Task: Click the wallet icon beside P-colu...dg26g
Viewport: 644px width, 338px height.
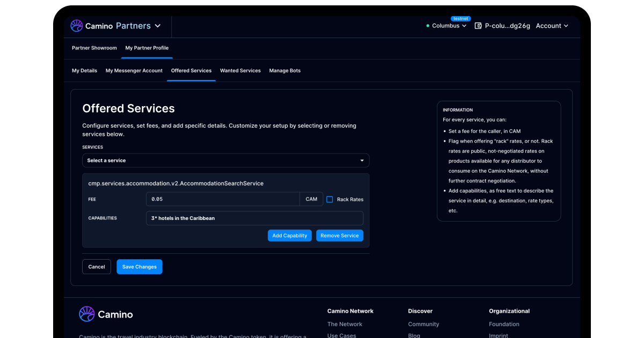Action: (x=478, y=26)
